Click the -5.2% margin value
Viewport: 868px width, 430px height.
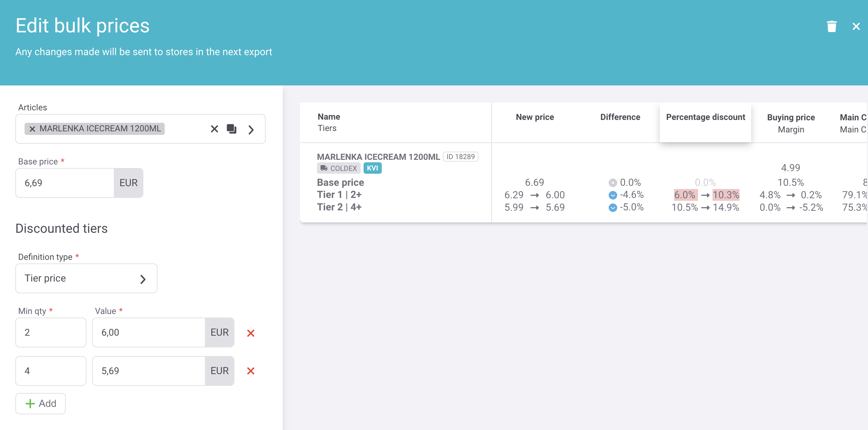click(811, 208)
